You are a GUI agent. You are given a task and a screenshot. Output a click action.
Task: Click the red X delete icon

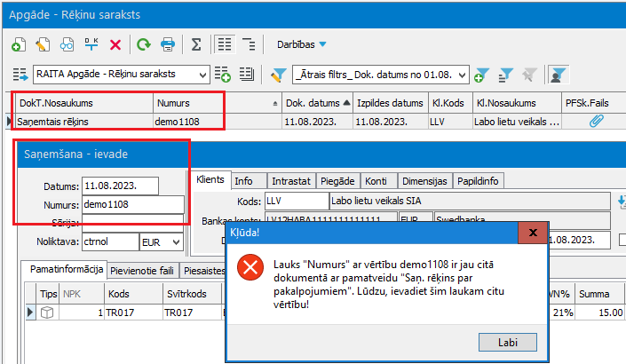tap(115, 44)
